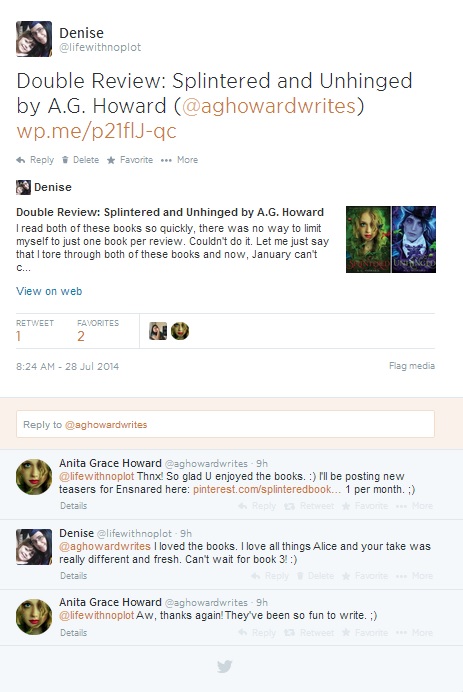Click the Reply to @aghowardwrites field
The image size is (463, 692).
coord(225,424)
